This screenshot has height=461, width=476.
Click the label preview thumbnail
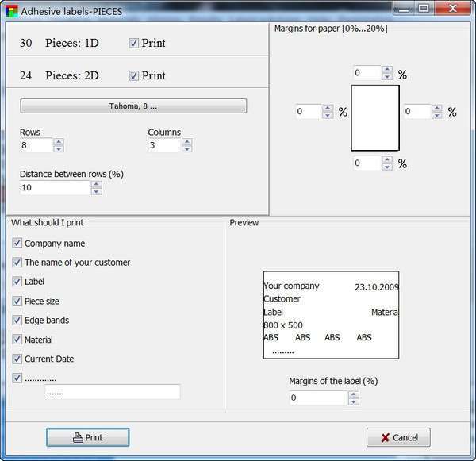[331, 315]
